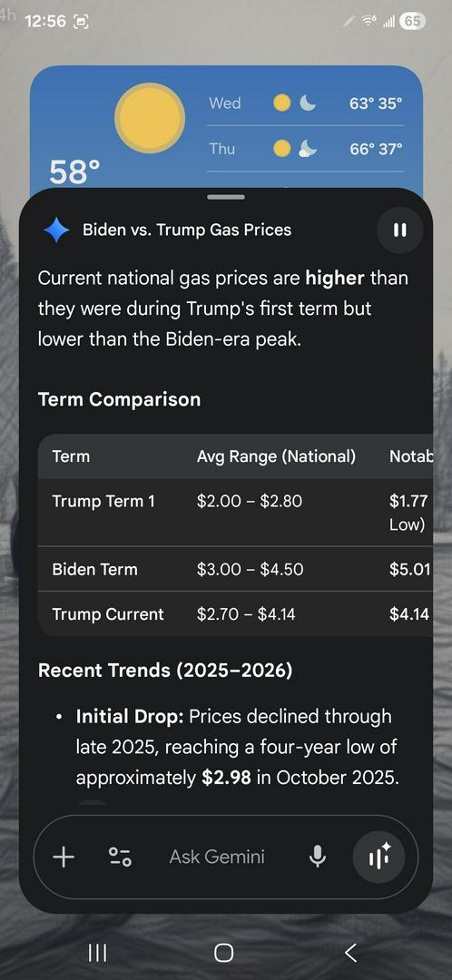The width and height of the screenshot is (452, 980).
Task: Open the weather widget's sun icon
Action: [150, 117]
